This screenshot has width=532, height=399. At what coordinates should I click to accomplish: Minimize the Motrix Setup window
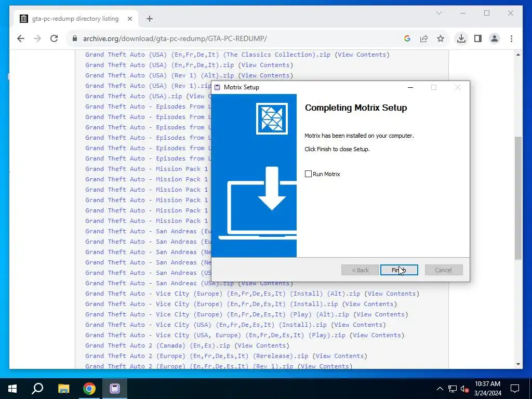pos(410,87)
